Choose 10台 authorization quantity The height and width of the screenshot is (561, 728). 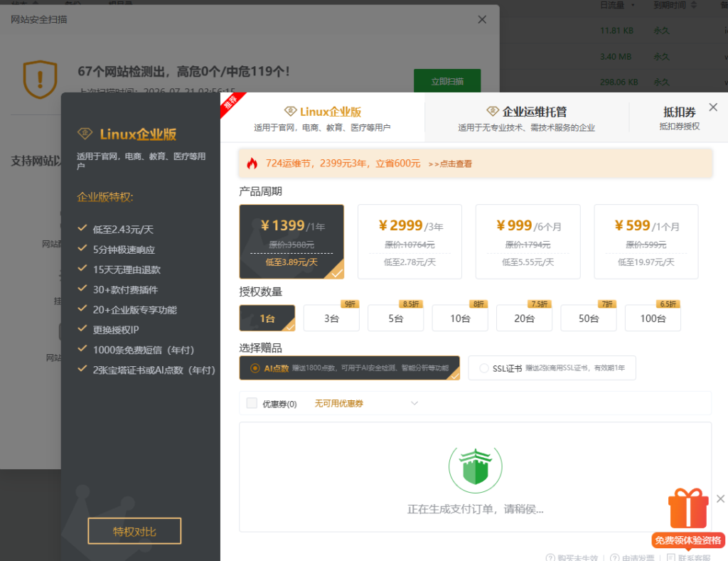point(460,318)
